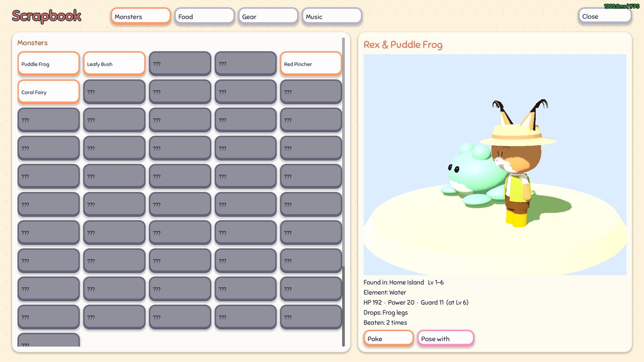Go to the Music tab
644x362 pixels.
[332, 16]
